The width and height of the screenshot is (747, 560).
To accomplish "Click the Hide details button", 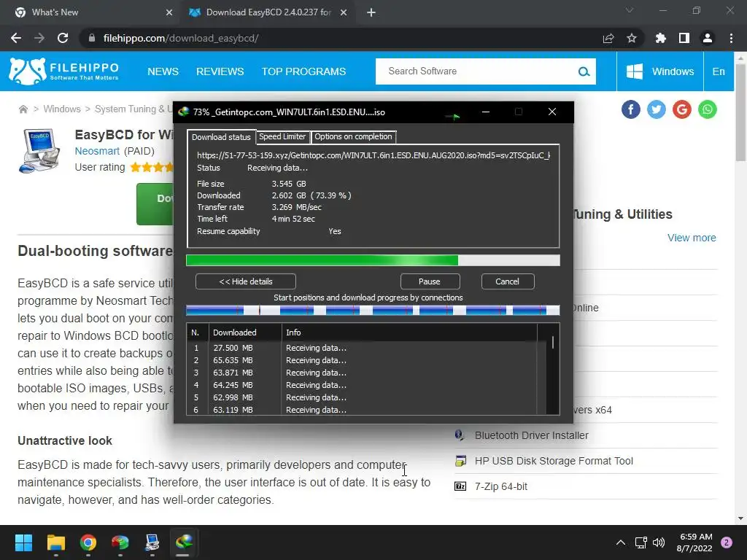I will (x=246, y=281).
